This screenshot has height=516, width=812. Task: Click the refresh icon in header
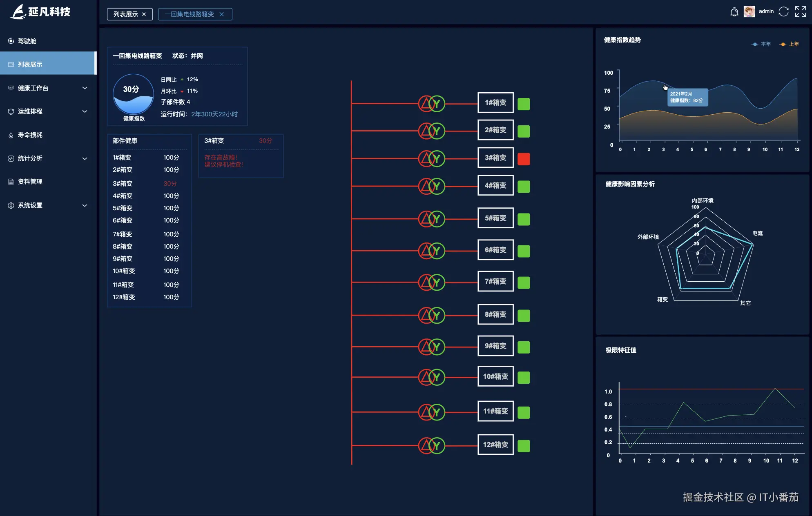tap(783, 11)
